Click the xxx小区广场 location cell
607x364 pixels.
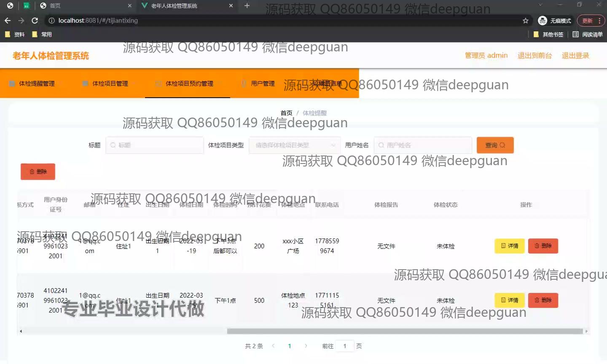(293, 246)
